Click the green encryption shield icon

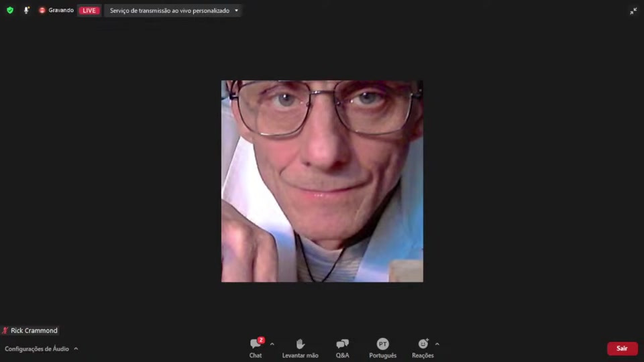pyautogui.click(x=10, y=10)
